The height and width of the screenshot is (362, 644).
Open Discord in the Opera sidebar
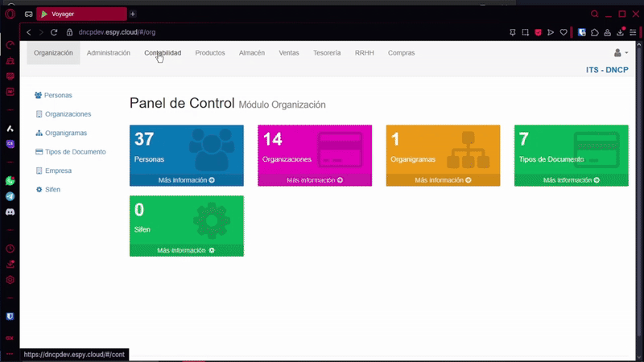point(10,212)
